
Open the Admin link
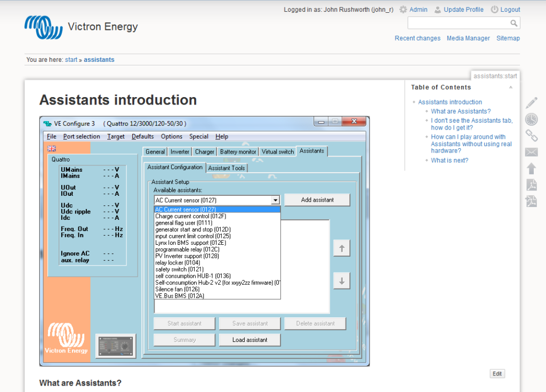pyautogui.click(x=418, y=10)
